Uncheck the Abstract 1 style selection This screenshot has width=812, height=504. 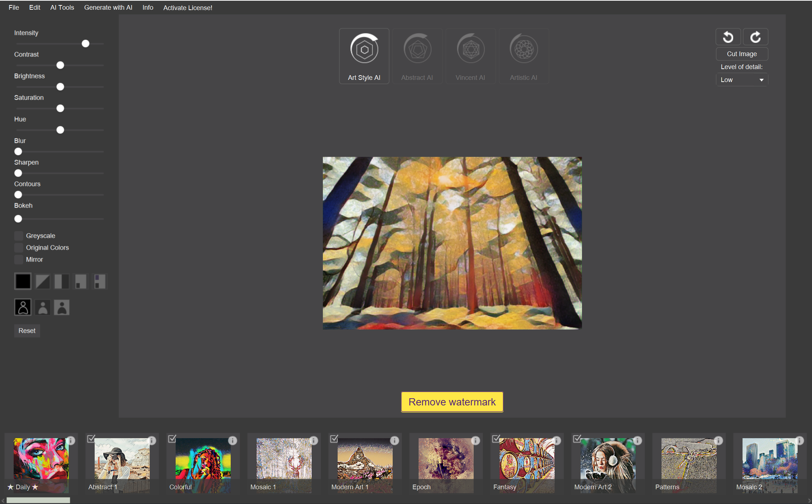(x=91, y=439)
